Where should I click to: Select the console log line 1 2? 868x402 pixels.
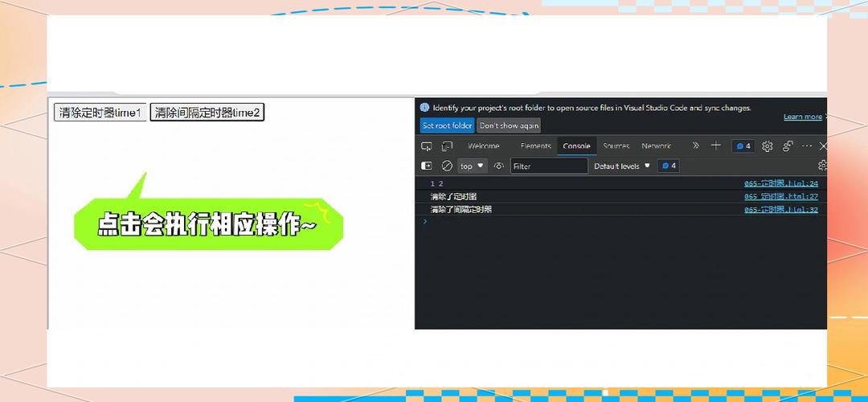[436, 183]
